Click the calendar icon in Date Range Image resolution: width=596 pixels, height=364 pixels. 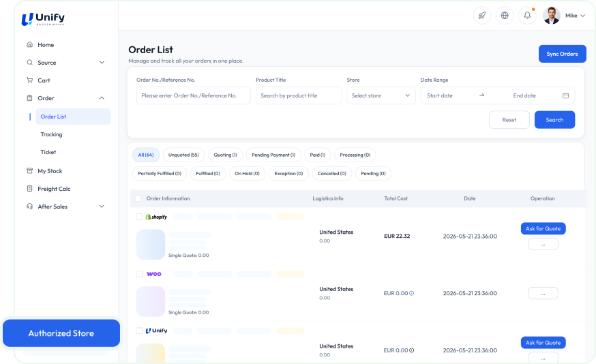click(x=565, y=95)
